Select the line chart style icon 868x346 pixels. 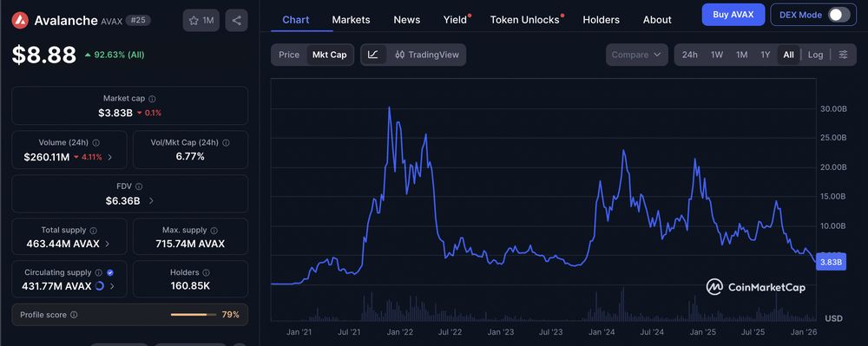[x=373, y=55]
